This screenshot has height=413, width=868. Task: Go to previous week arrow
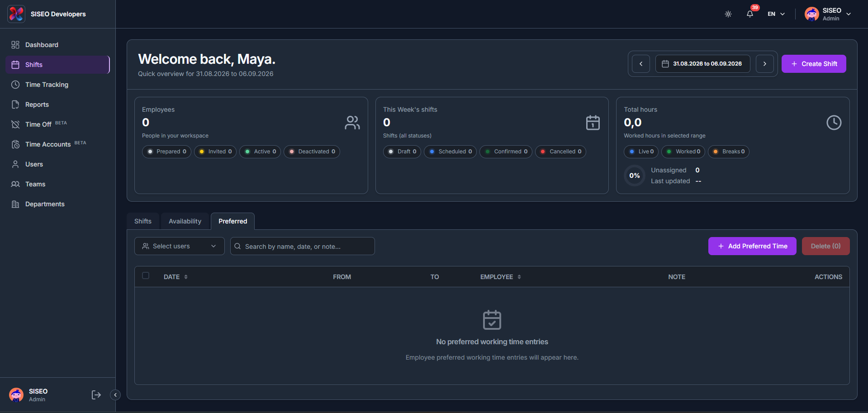pos(641,64)
